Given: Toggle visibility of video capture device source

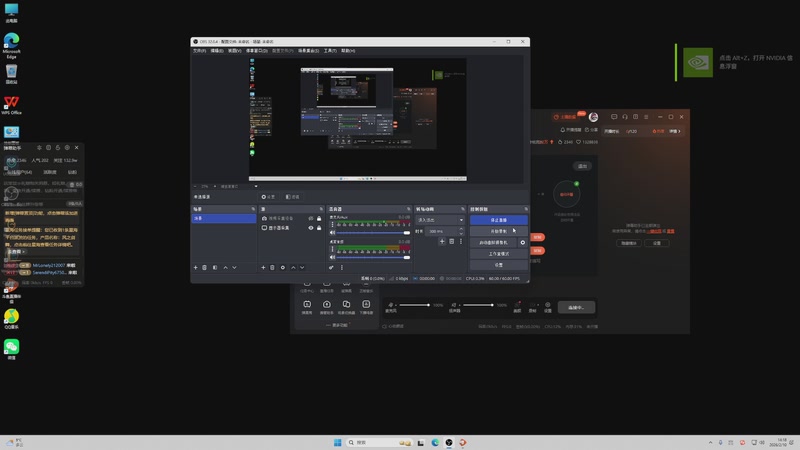Looking at the screenshot, I should pos(311,218).
